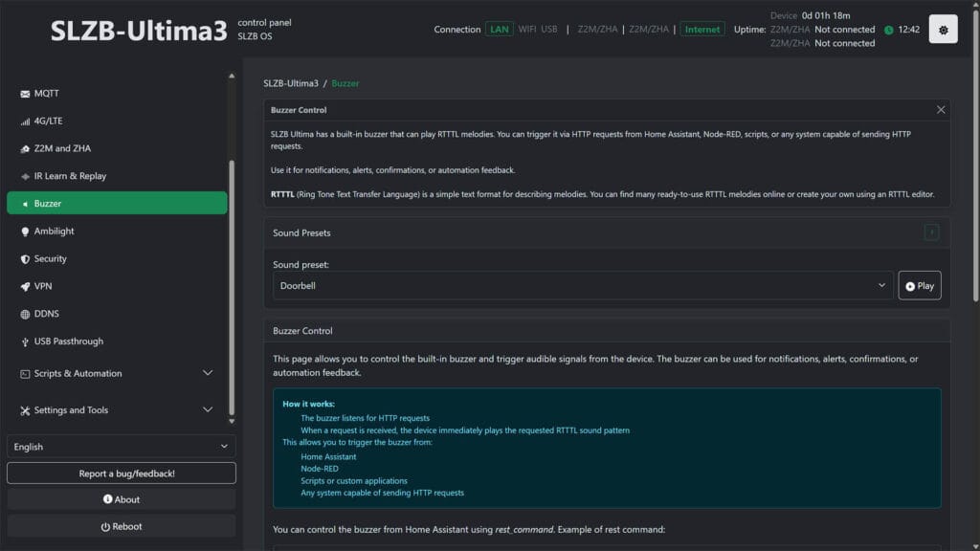Screen dimensions: 980x551
Task: Click the Report a bug/feedback button
Action: pyautogui.click(x=121, y=474)
